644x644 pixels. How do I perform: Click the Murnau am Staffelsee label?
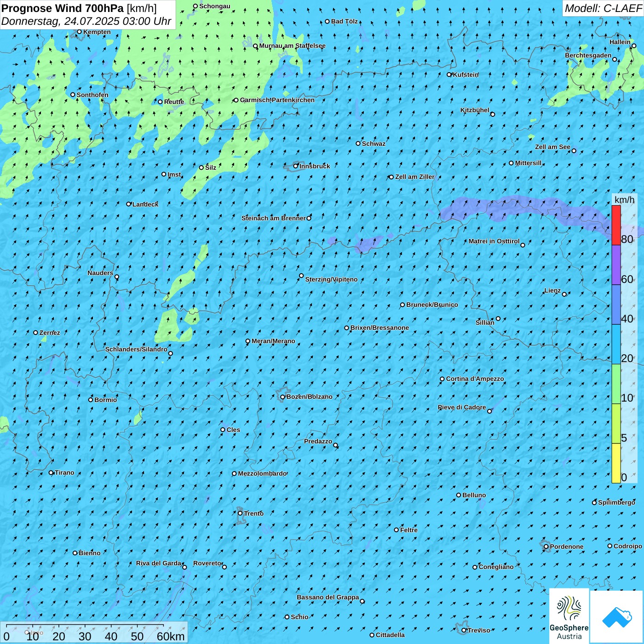pos(292,46)
